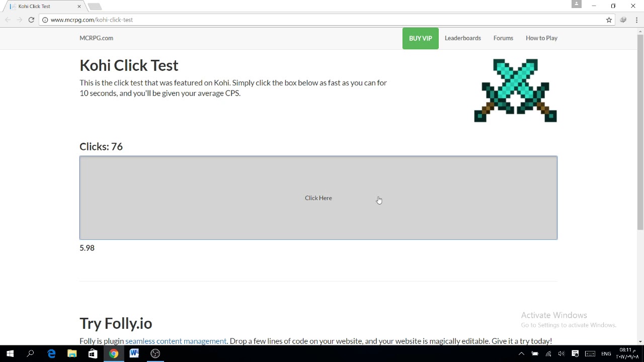Click the BUY VIP button

(420, 38)
